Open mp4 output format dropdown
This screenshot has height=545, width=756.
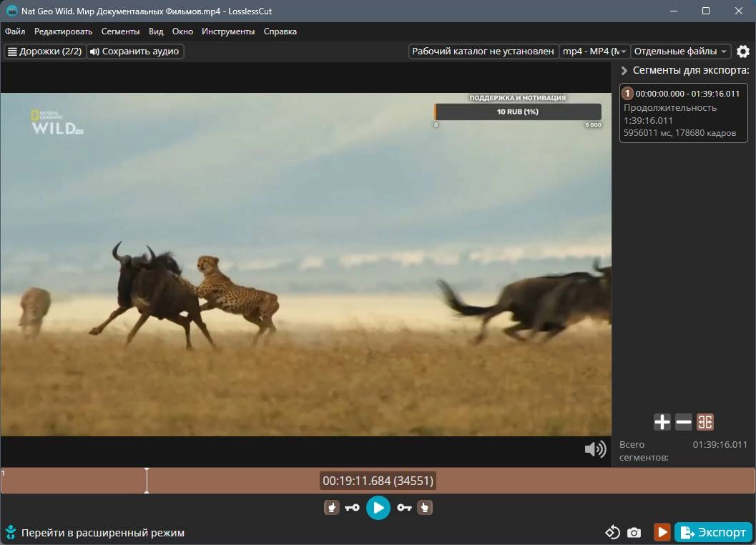594,51
